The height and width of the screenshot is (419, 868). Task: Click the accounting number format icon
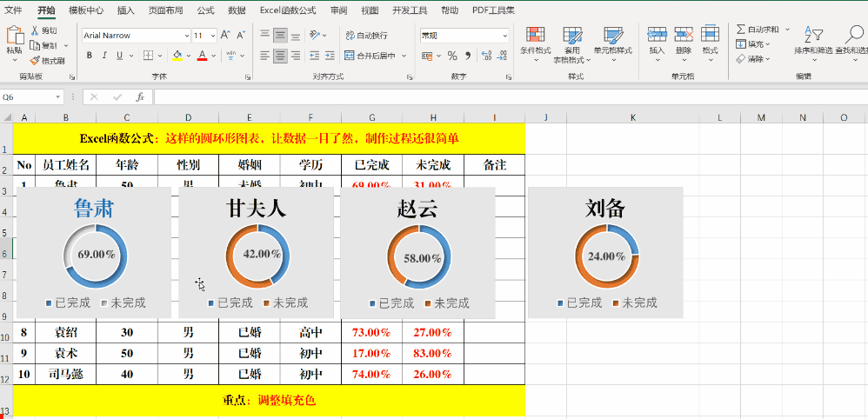[427, 56]
